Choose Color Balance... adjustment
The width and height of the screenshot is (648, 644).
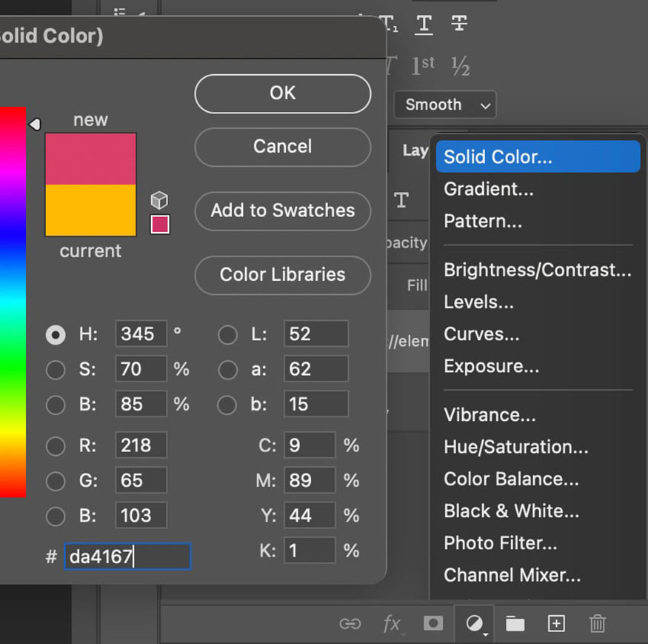pyautogui.click(x=538, y=479)
